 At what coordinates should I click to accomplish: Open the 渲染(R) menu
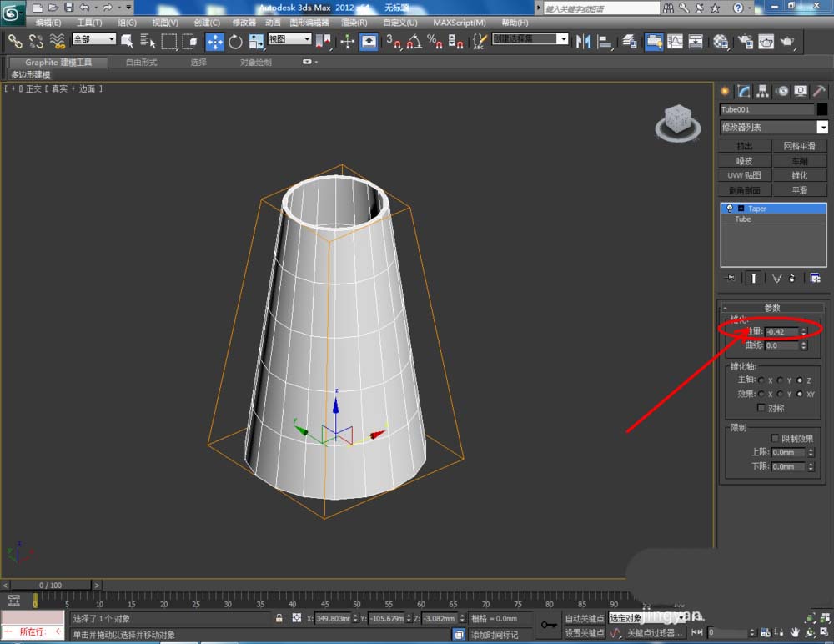(354, 23)
